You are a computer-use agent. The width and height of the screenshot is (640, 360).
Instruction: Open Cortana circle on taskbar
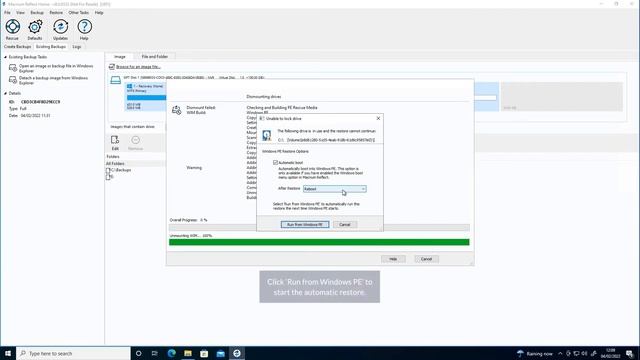(138, 353)
